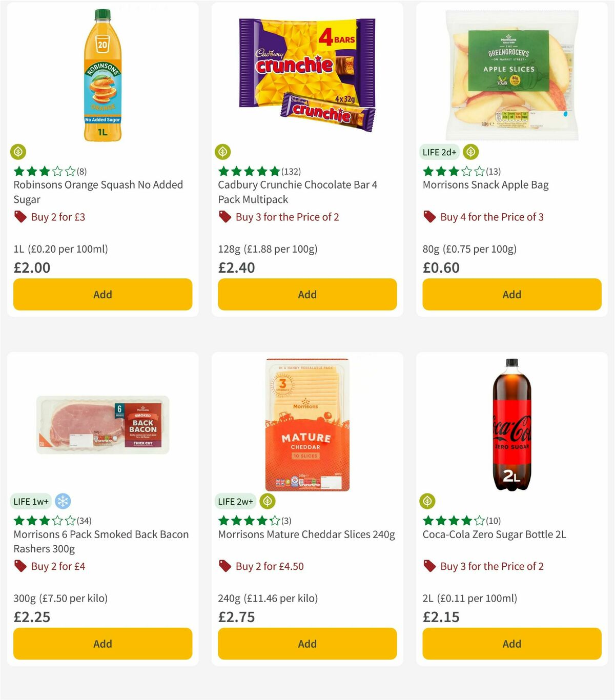Click the leaf icon beside LIFE 2d+ badge
The image size is (615, 700).
coord(470,152)
